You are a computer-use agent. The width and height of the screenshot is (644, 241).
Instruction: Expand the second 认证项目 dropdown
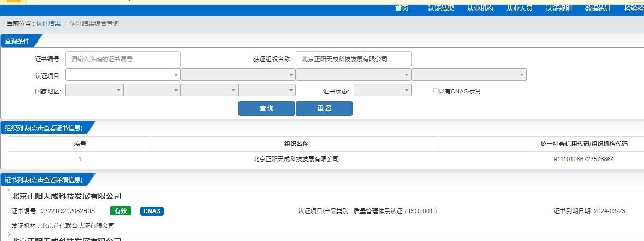(238, 75)
